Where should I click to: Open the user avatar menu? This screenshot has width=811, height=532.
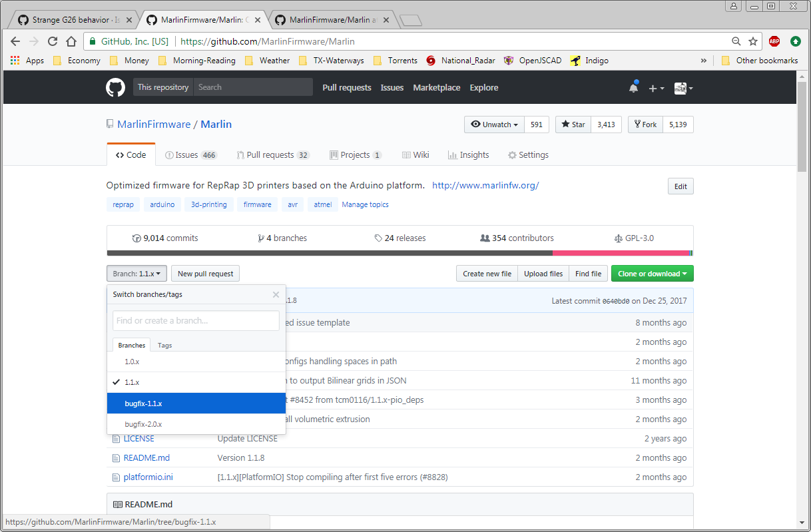683,88
